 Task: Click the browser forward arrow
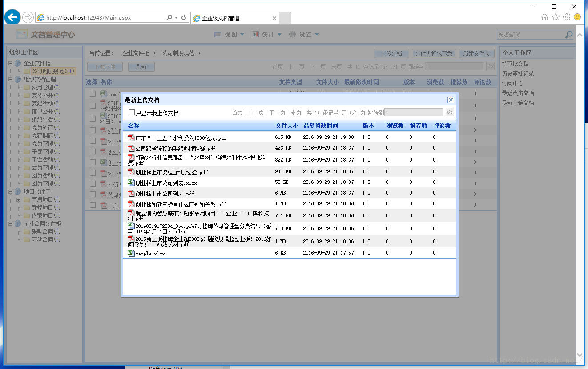(28, 17)
